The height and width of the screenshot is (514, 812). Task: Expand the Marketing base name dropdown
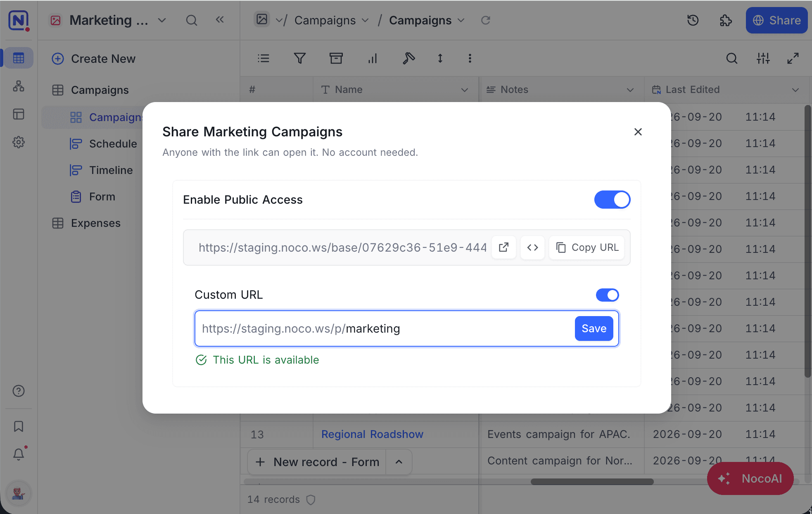pos(162,20)
